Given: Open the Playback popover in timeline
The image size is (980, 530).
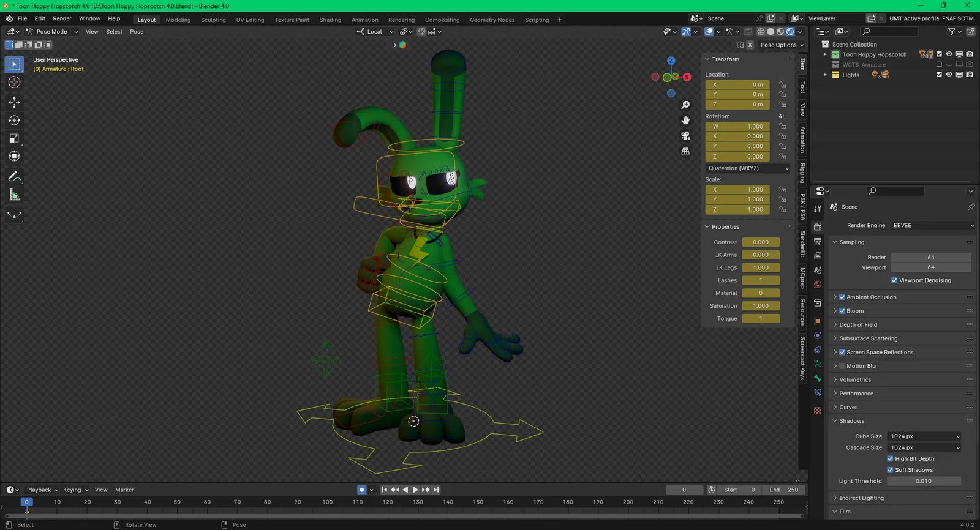Looking at the screenshot, I should pyautogui.click(x=42, y=490).
